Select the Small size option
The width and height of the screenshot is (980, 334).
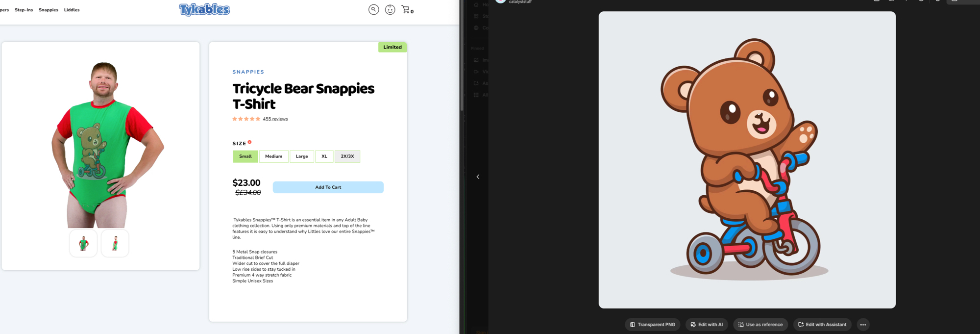point(245,156)
